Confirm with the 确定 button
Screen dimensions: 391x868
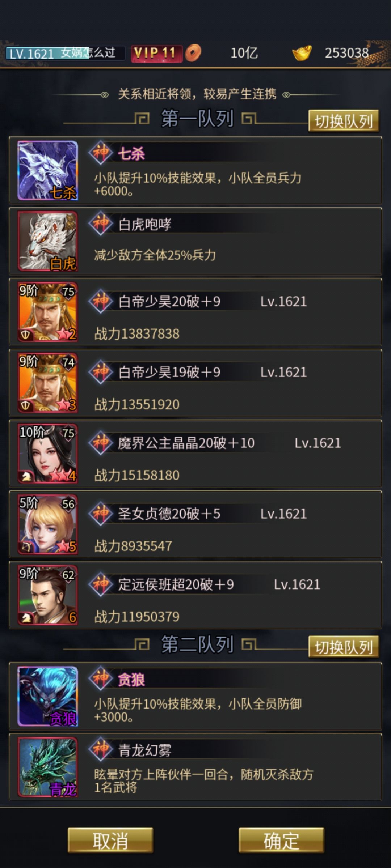click(281, 841)
